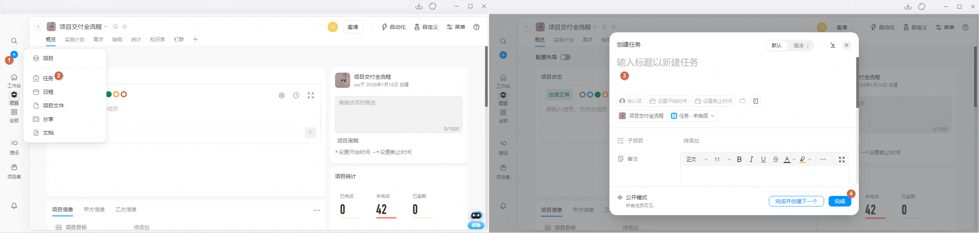The height and width of the screenshot is (233, 980).
Task: Click 完成并创建下一个 button
Action: [x=796, y=201]
